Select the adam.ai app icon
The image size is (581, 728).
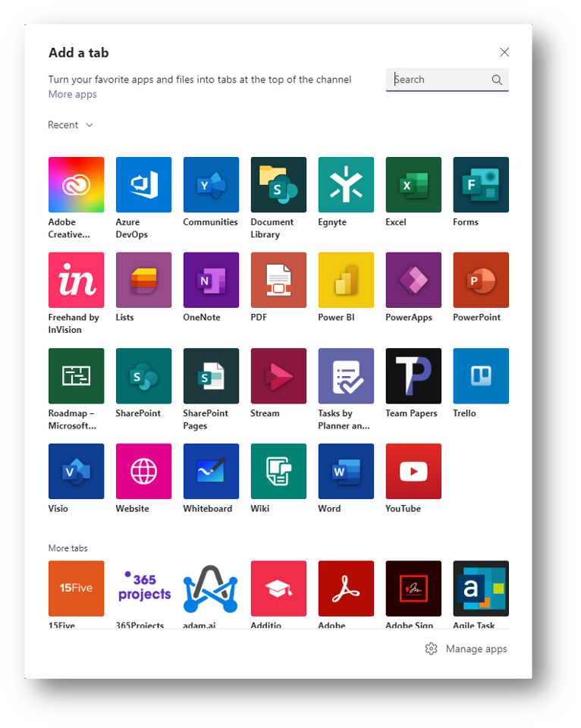(x=211, y=588)
